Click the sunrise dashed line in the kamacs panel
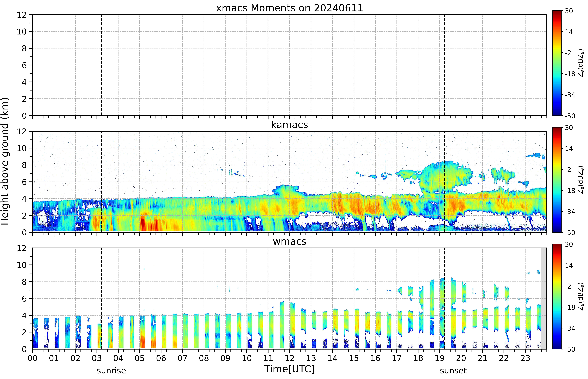Screen dimensions: 588x379 tap(102, 182)
